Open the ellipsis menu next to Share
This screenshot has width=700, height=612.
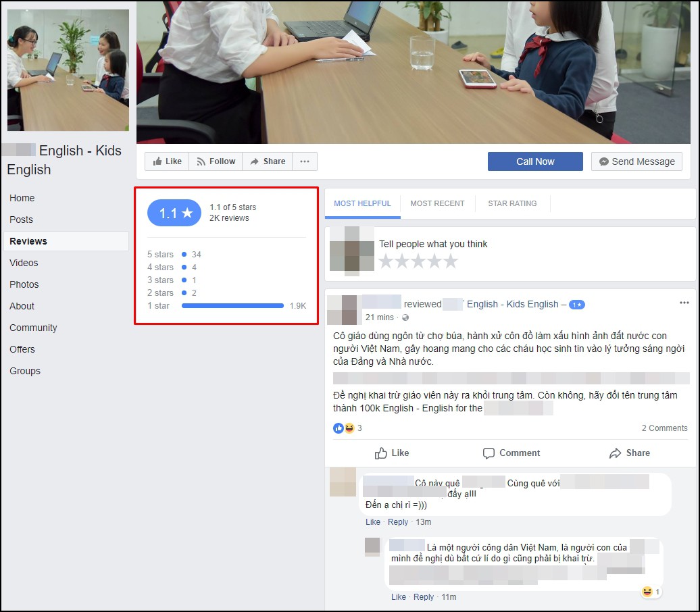click(305, 161)
